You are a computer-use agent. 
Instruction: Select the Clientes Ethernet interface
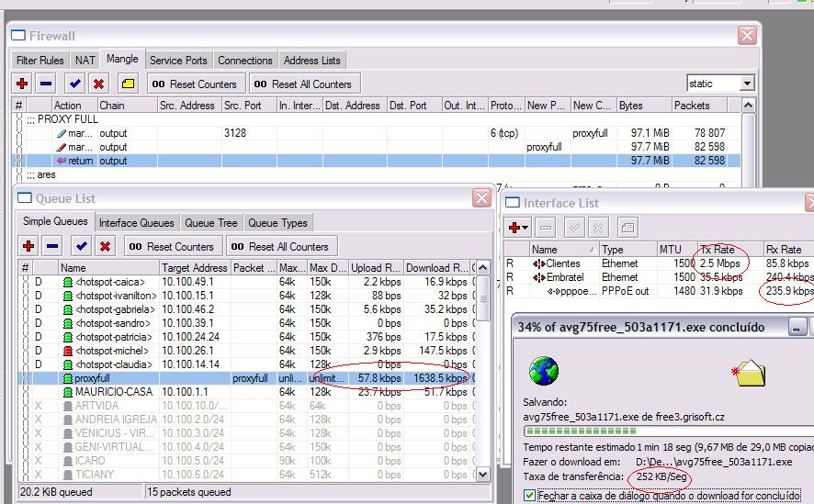click(660, 263)
